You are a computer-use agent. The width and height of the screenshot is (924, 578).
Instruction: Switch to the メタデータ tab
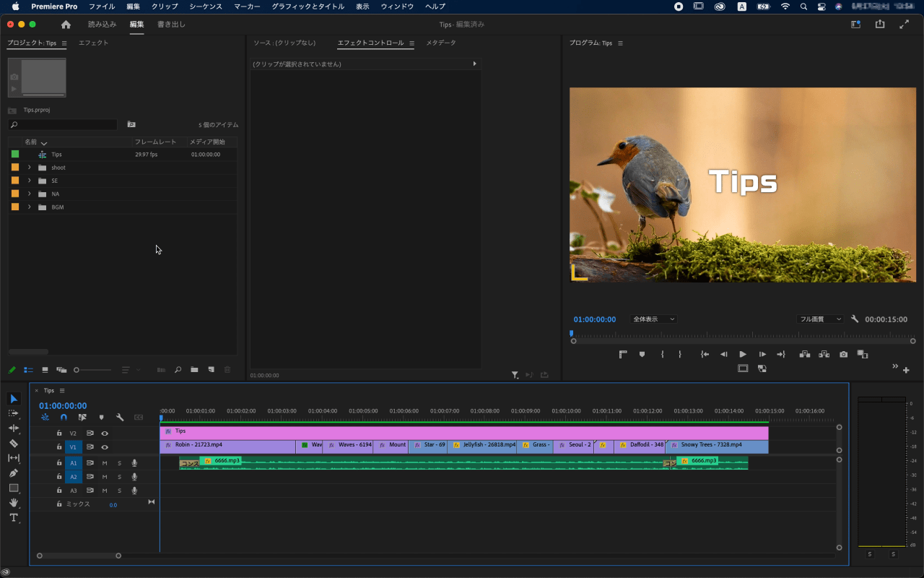point(441,43)
